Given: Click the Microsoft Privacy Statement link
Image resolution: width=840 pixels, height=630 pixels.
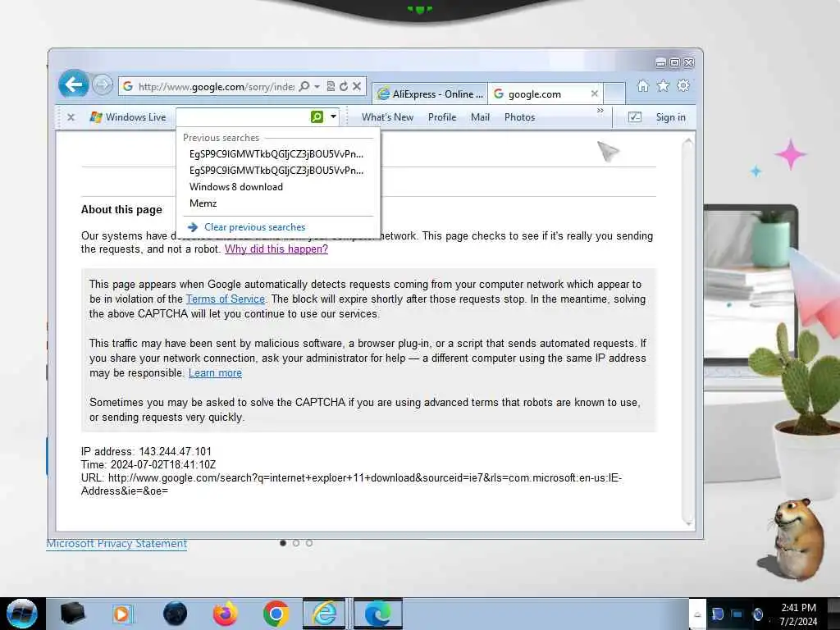Looking at the screenshot, I should click(116, 543).
